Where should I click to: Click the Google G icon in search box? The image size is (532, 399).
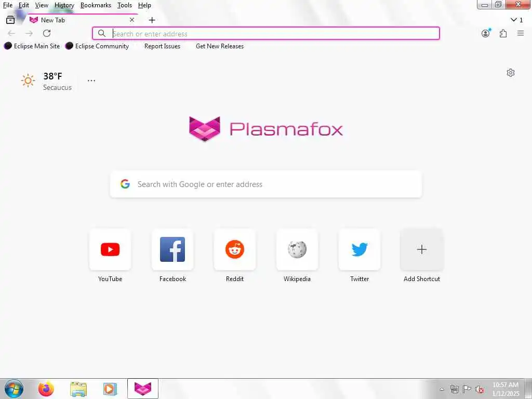pyautogui.click(x=125, y=184)
